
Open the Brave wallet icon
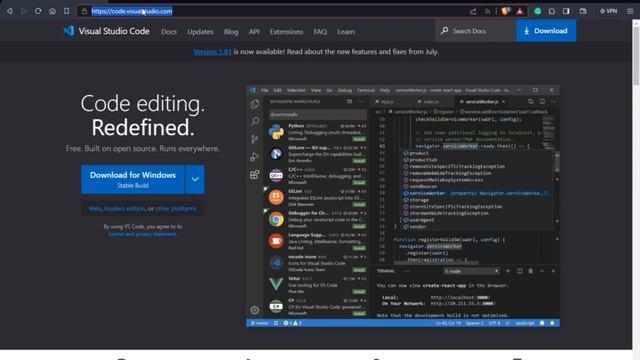pyautogui.click(x=583, y=11)
